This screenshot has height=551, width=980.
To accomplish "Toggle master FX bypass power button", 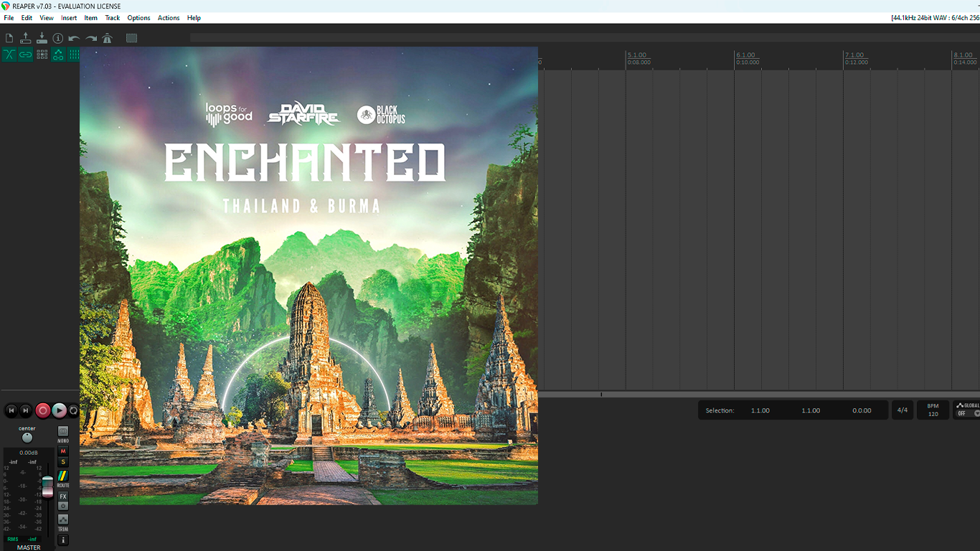I will coord(63,506).
